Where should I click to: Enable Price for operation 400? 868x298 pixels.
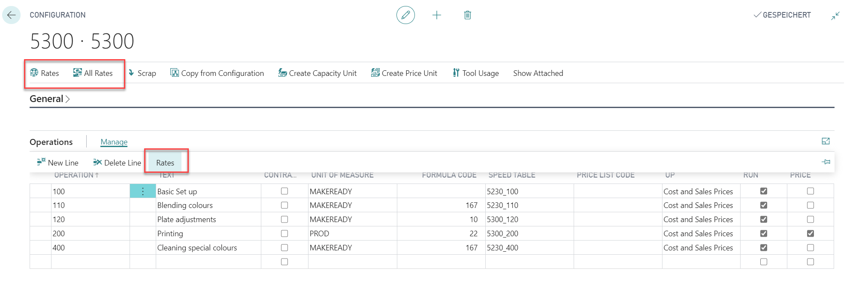click(811, 248)
